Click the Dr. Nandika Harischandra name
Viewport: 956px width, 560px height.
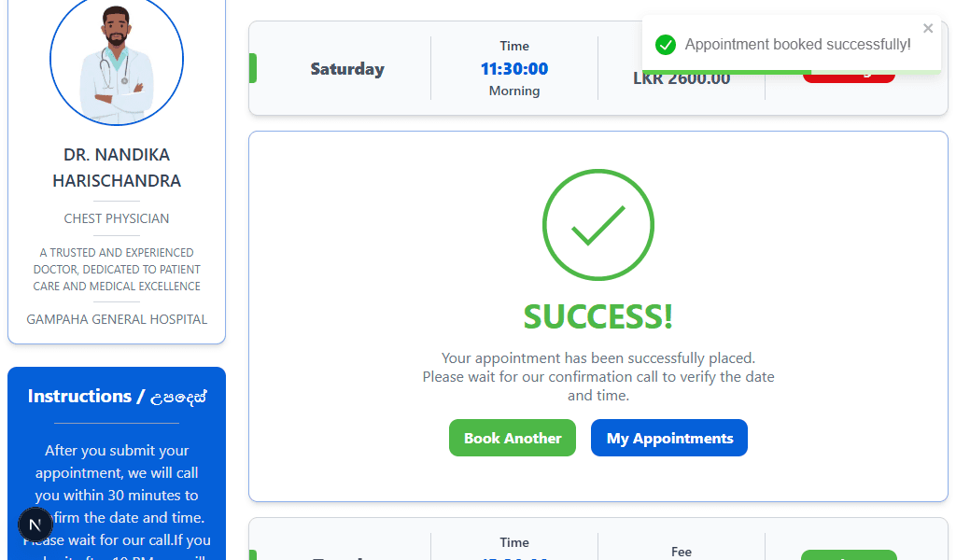[117, 168]
